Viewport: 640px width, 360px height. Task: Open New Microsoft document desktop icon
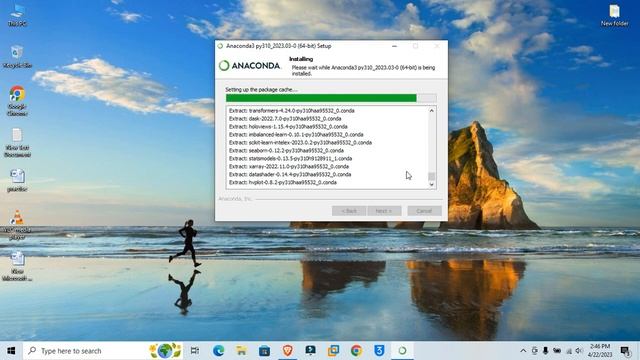[17, 266]
